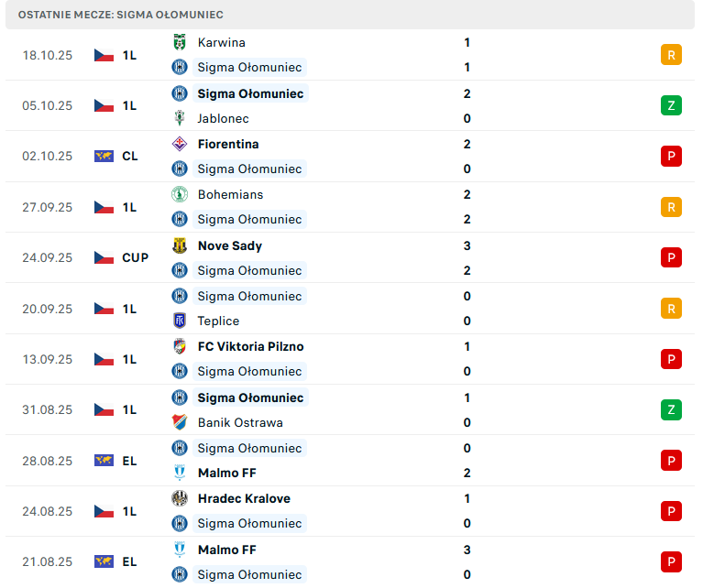Click the orange R badge for the Karwina match
The width and height of the screenshot is (703, 588).
point(671,55)
